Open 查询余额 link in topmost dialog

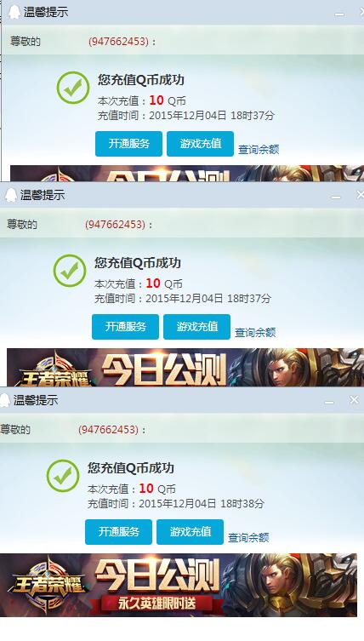259,150
